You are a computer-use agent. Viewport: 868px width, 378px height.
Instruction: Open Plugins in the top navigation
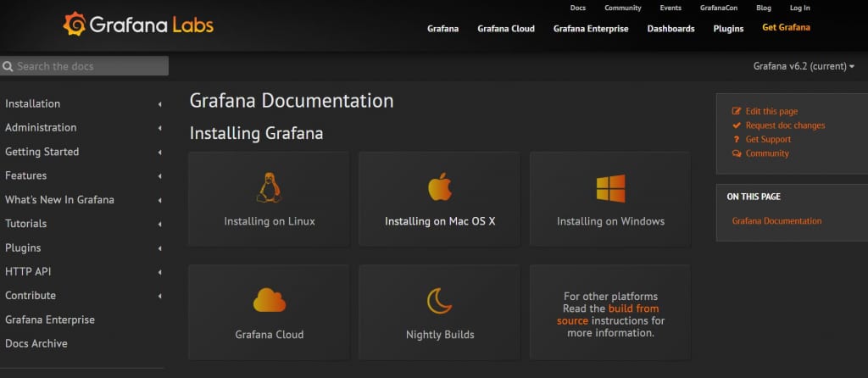(x=728, y=29)
